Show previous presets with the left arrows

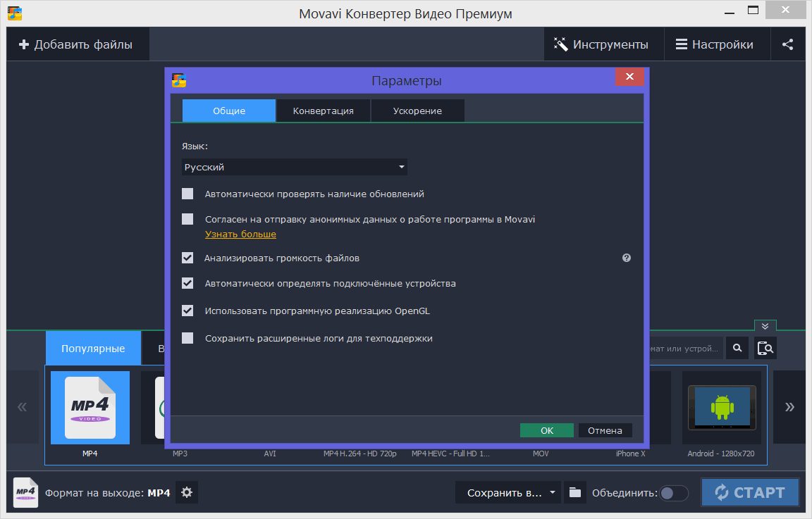tap(23, 407)
